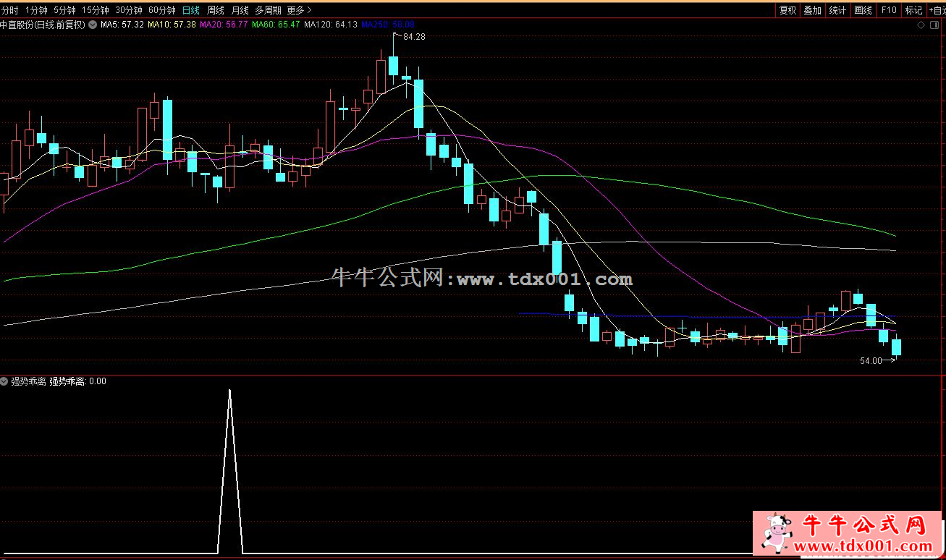Viewport: 946px width, 560px height.
Task: Click the blue MA250: 58.08 label
Action: tap(388, 25)
